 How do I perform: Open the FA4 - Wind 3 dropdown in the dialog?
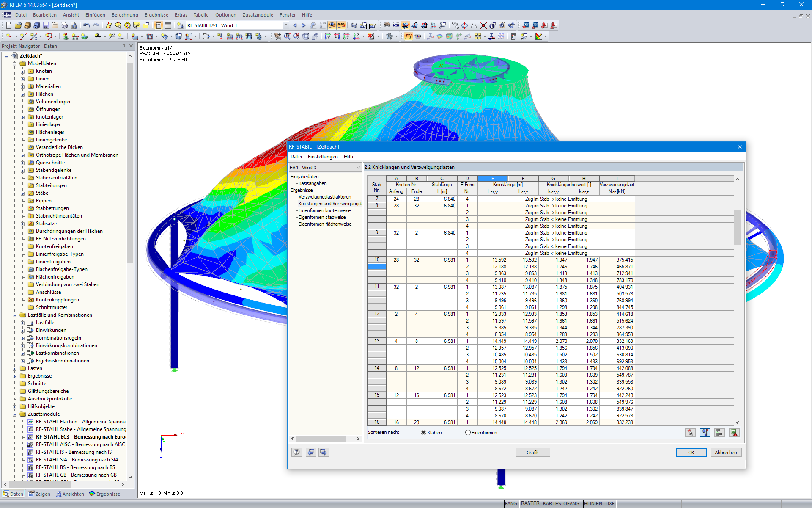(358, 168)
